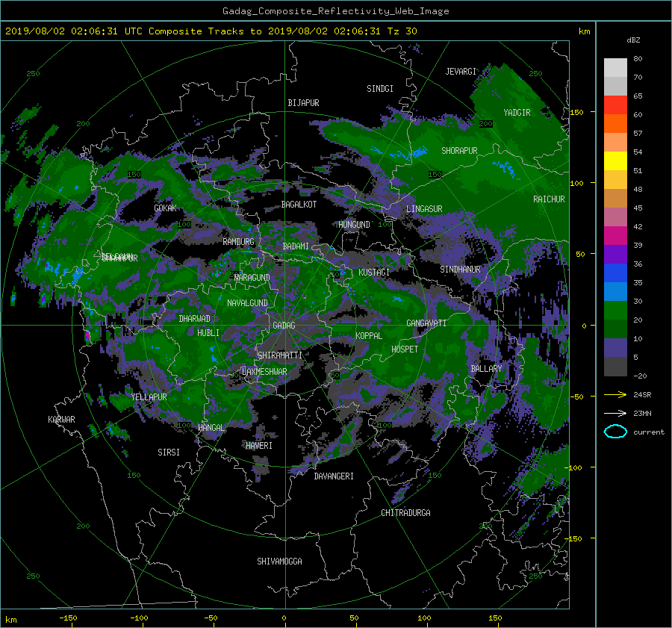Click the 'HANGAL' city label
The image size is (672, 628).
click(x=211, y=427)
